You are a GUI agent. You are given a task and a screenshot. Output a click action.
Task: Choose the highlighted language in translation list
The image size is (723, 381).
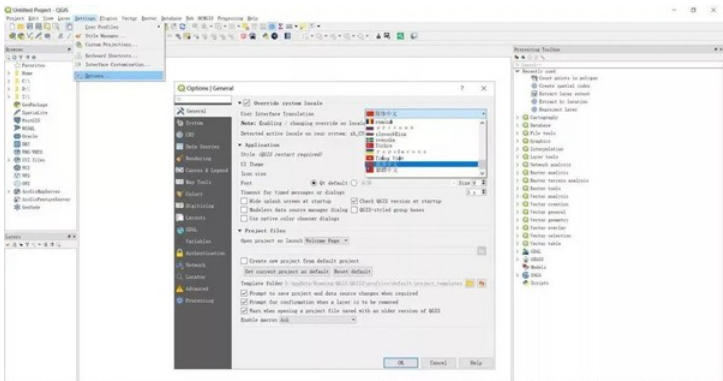pos(422,164)
